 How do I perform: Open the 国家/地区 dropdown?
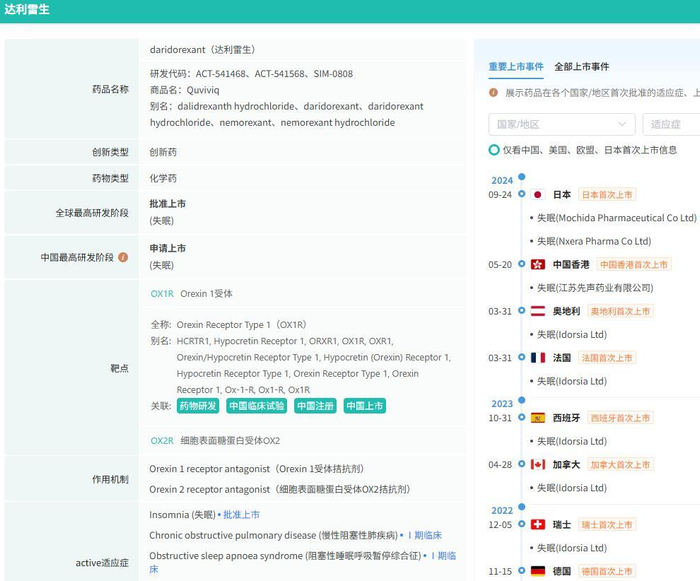[562, 124]
